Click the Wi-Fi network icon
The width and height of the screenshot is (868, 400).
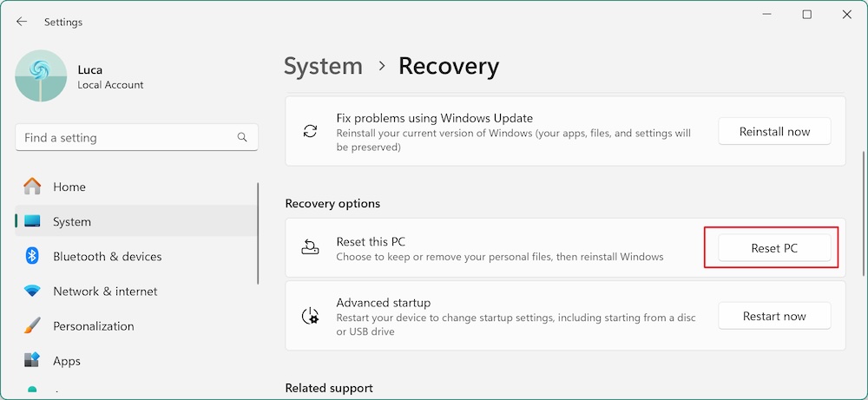[x=32, y=291]
